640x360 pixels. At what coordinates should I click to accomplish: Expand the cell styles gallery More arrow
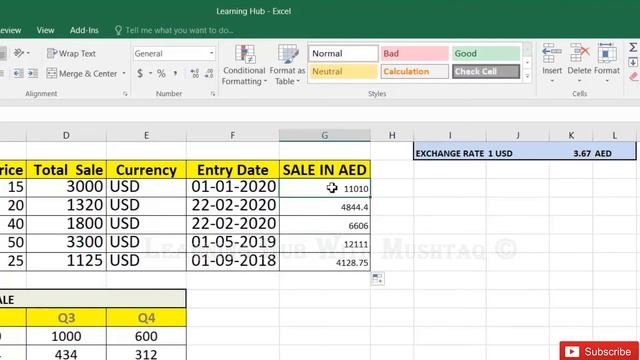point(527,76)
